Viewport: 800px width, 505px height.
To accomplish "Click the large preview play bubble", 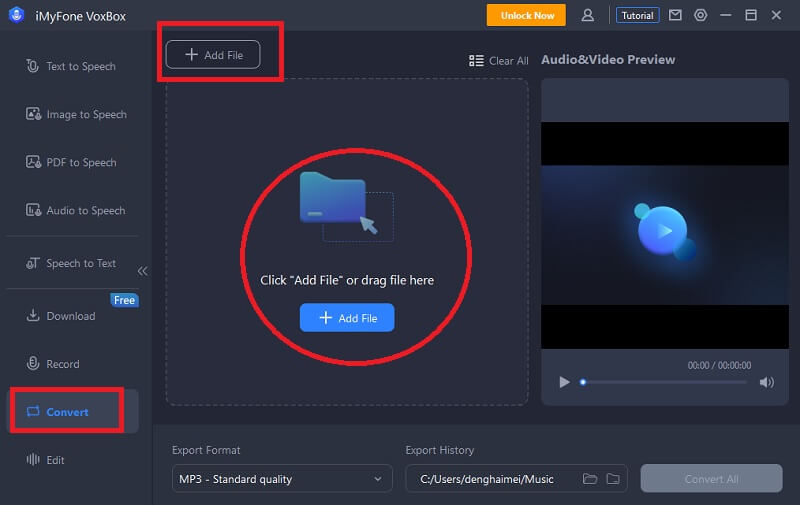I will pyautogui.click(x=663, y=231).
